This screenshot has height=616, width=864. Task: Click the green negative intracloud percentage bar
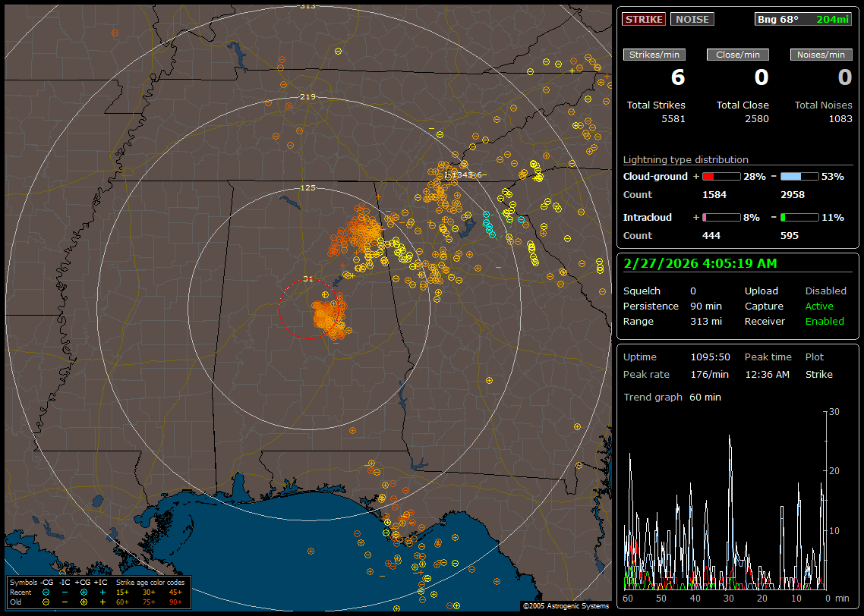pos(799,217)
